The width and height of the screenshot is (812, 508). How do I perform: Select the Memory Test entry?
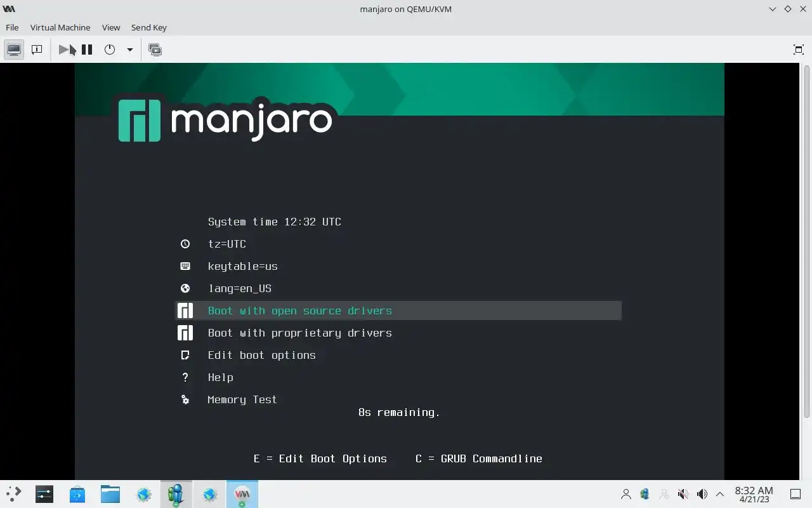click(x=242, y=399)
